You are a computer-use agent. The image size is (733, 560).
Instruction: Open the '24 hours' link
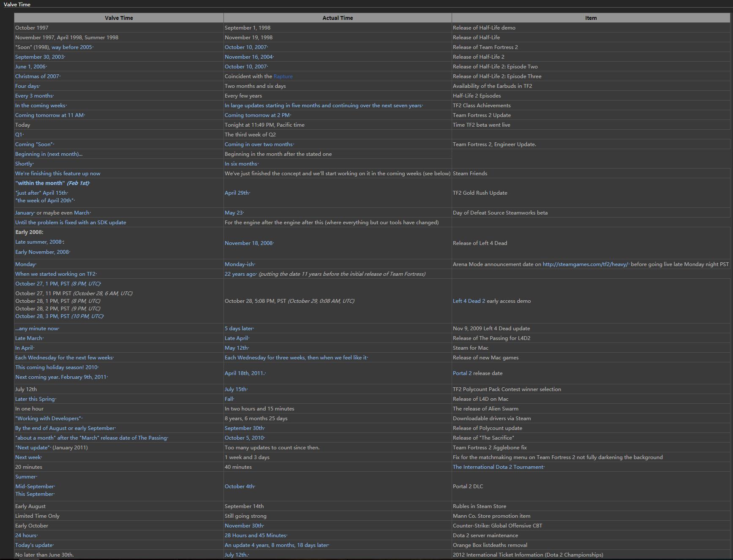[26, 536]
